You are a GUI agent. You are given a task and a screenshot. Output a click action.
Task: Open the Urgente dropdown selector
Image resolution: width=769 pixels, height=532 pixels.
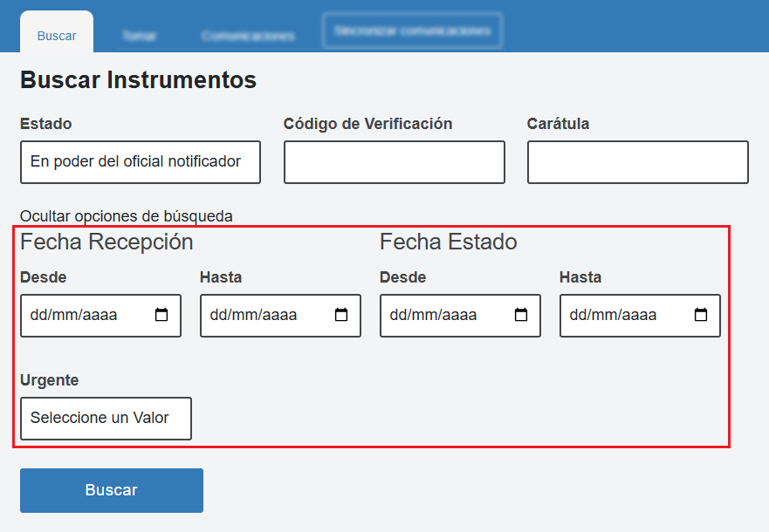coord(106,419)
